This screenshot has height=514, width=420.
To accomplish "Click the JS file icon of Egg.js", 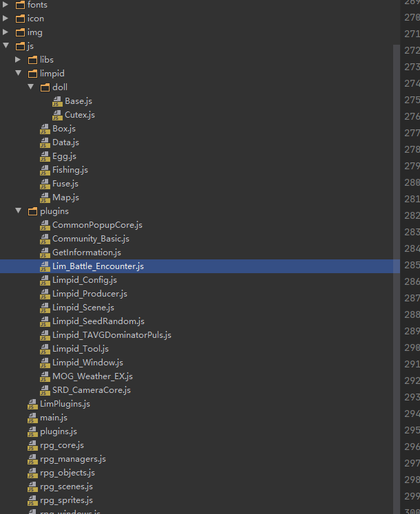I will coord(45,156).
